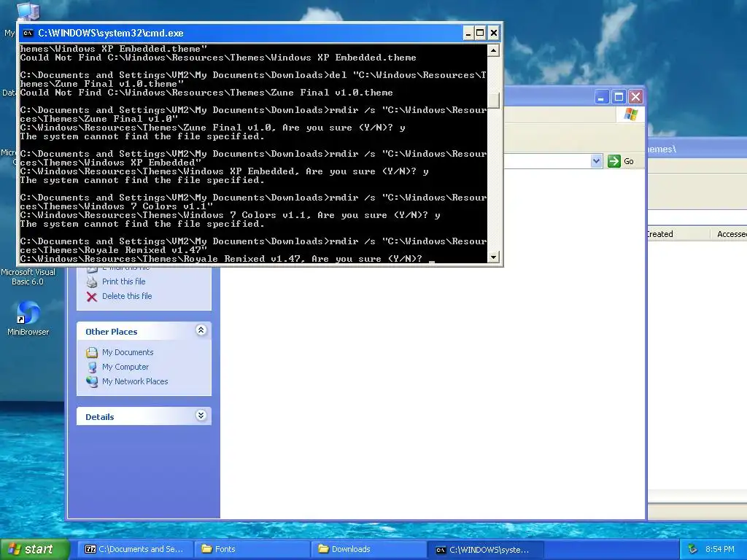Click the Accessed column header

(x=728, y=234)
